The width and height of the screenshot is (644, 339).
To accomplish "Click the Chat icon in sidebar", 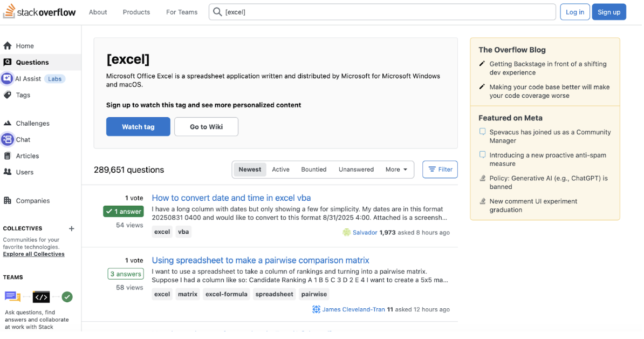I will pos(8,139).
